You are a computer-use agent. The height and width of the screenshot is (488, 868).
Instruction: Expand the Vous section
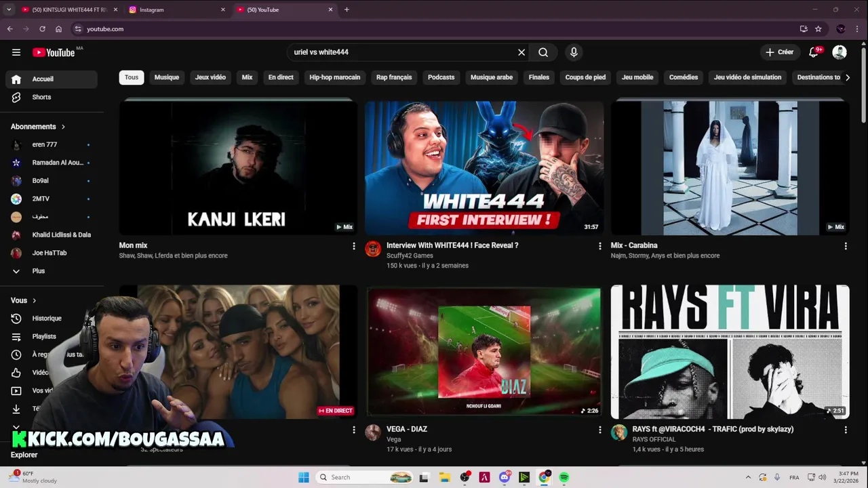pyautogui.click(x=24, y=300)
